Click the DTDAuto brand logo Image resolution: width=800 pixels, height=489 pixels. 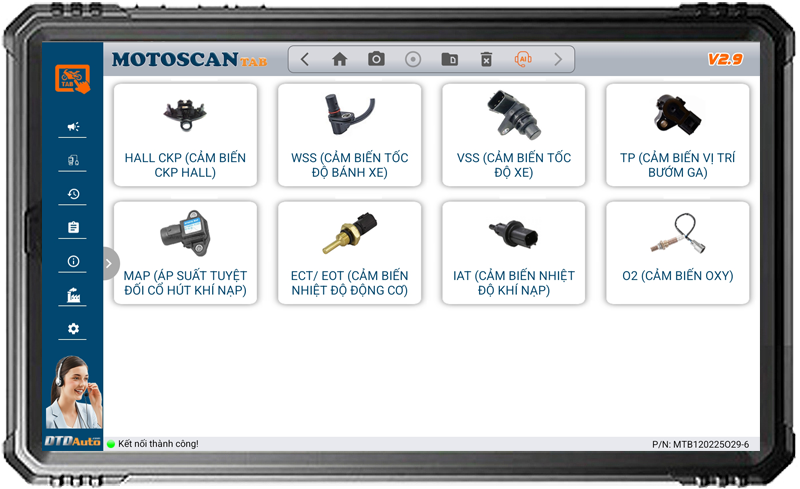72,441
